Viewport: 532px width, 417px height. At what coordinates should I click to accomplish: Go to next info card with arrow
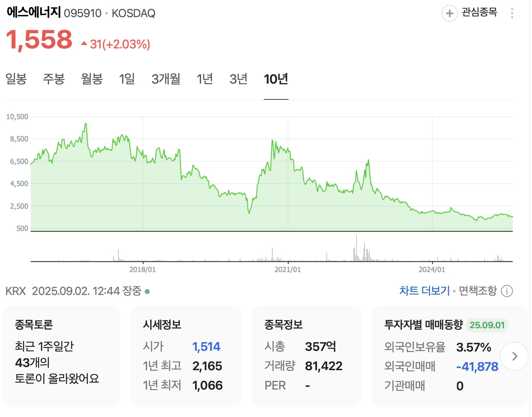coord(515,356)
